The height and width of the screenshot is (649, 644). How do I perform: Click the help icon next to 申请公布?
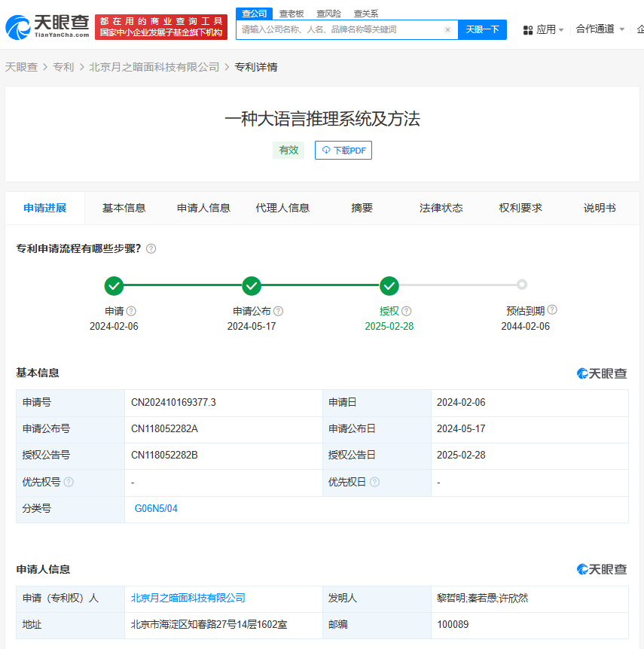(x=279, y=311)
